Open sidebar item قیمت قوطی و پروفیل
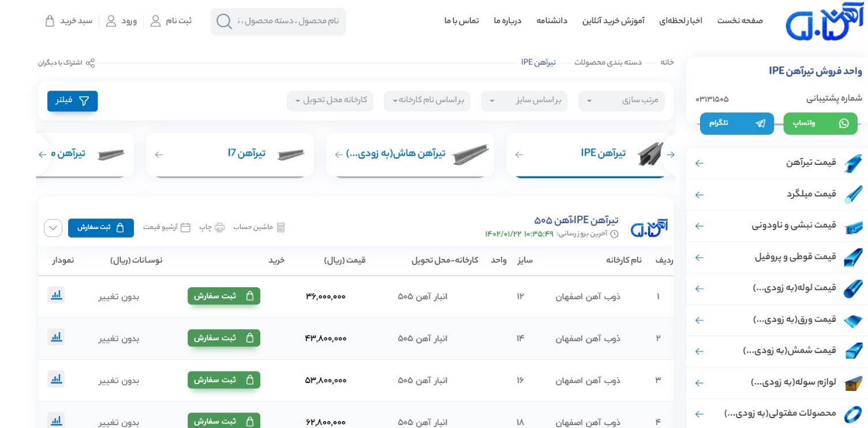This screenshot has height=428, width=868. click(777, 257)
